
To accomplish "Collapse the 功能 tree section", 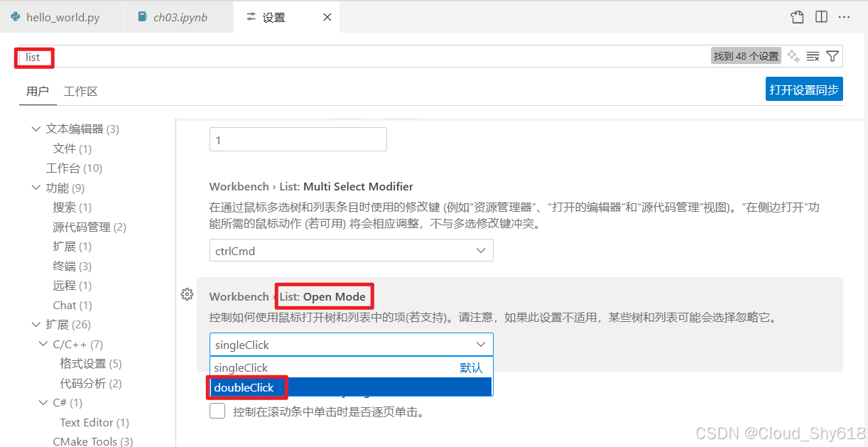I will (36, 188).
